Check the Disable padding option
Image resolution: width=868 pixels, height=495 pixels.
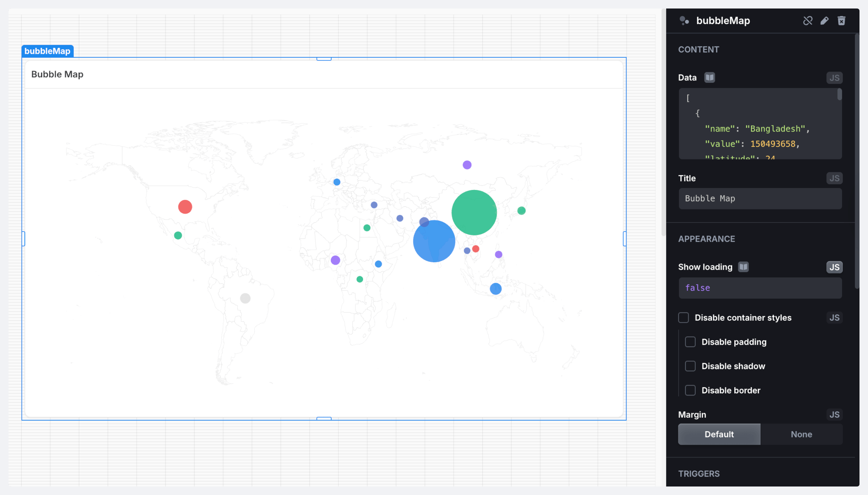click(x=690, y=342)
